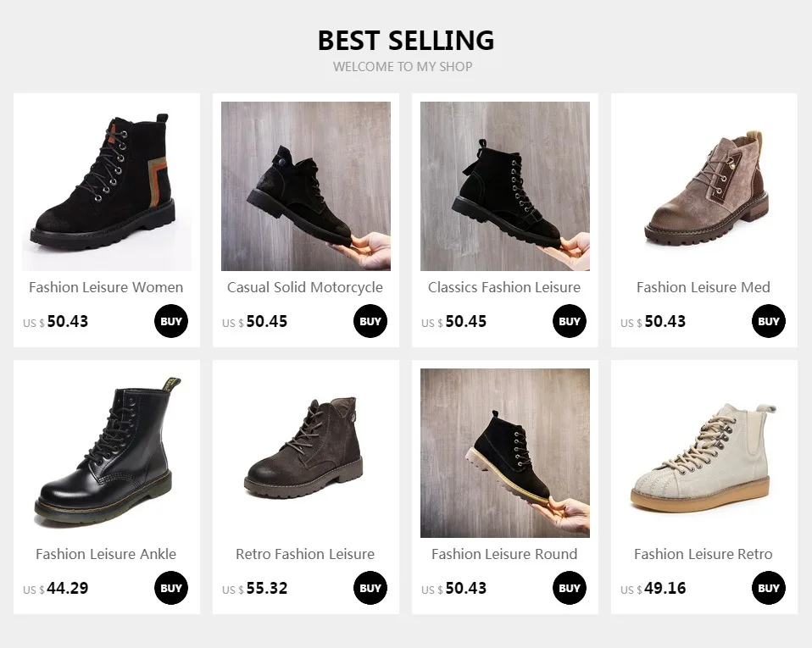Open the Casual Solid Motorcycle title link
812x648 pixels.
(x=305, y=287)
